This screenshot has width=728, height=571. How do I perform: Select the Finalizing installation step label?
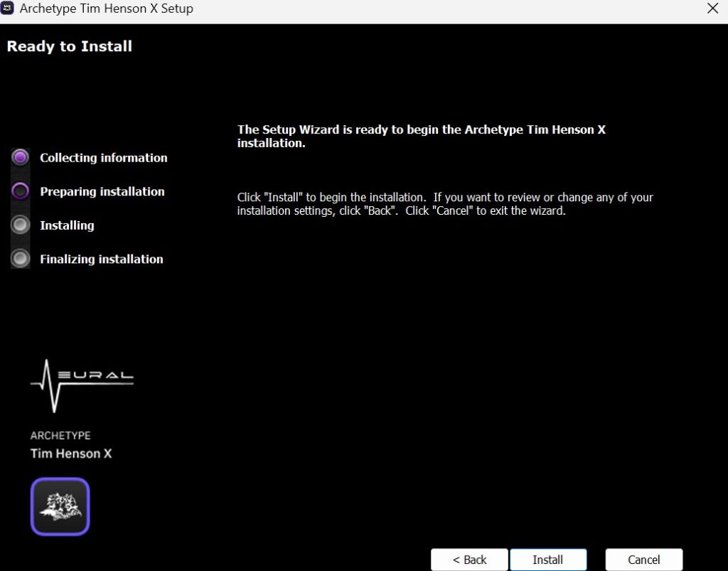102,260
